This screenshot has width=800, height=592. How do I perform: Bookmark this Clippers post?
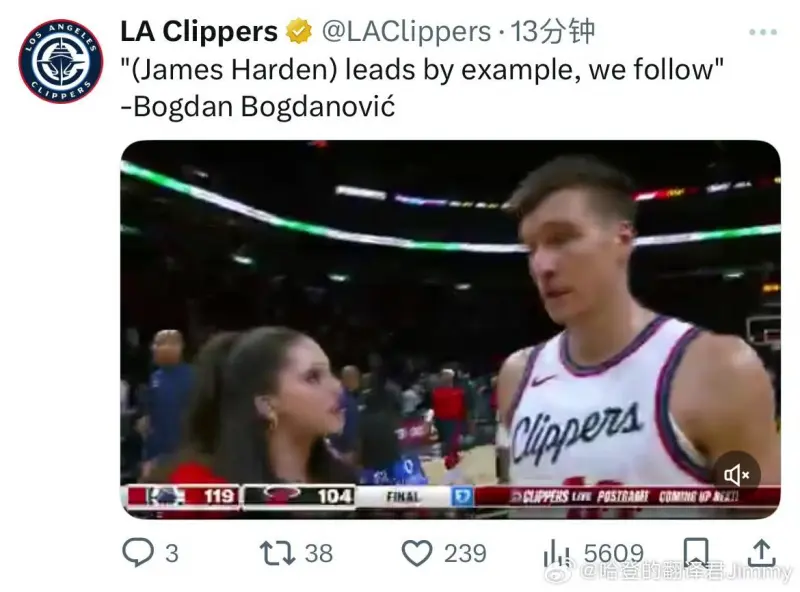[x=696, y=552]
